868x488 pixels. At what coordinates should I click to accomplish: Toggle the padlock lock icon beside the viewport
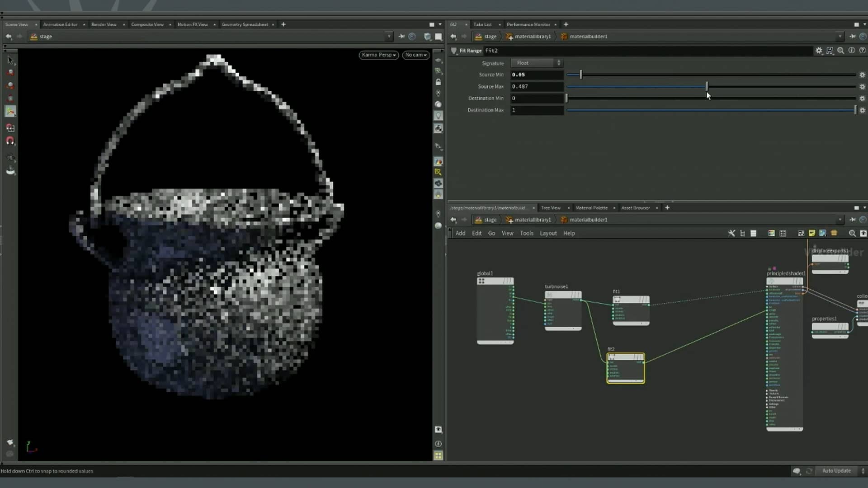[x=438, y=82]
